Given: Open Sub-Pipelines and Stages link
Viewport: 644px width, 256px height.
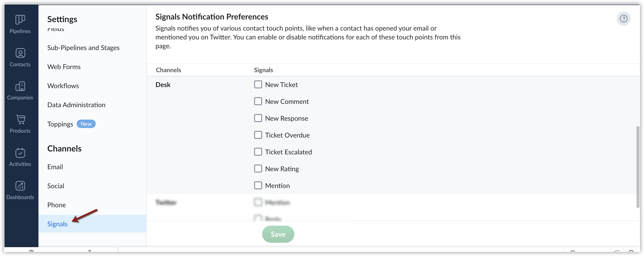Looking at the screenshot, I should click(83, 48).
